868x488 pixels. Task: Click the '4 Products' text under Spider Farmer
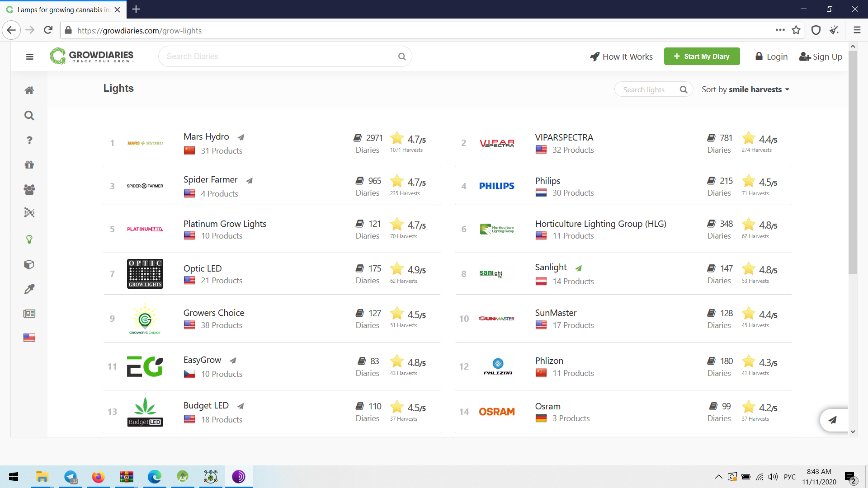(219, 194)
